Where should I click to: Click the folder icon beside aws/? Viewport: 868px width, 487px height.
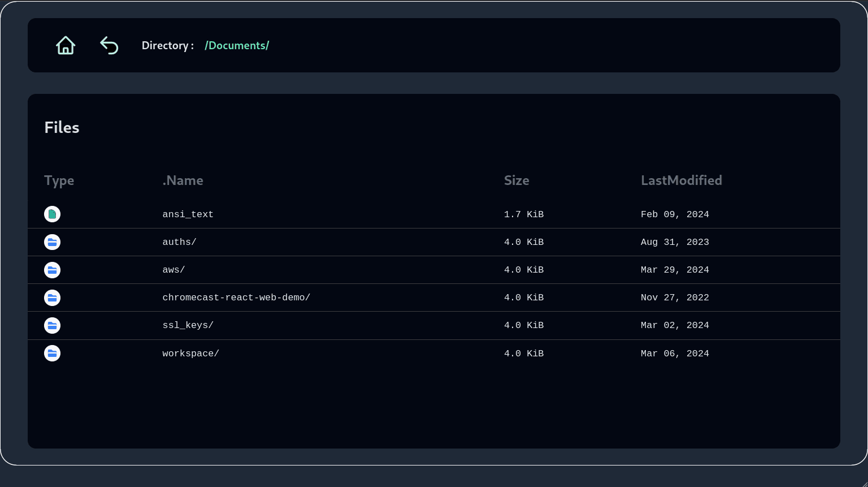53,270
